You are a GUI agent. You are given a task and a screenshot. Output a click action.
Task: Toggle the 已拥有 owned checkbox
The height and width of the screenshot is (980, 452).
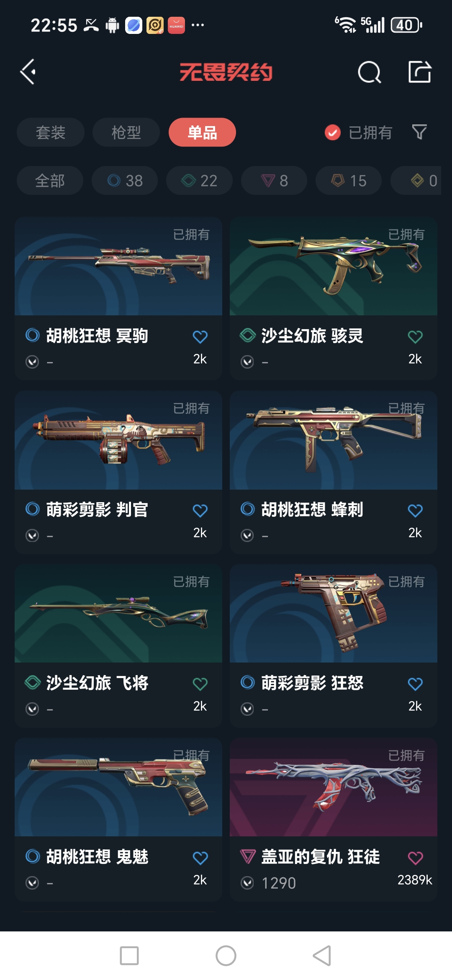point(333,132)
